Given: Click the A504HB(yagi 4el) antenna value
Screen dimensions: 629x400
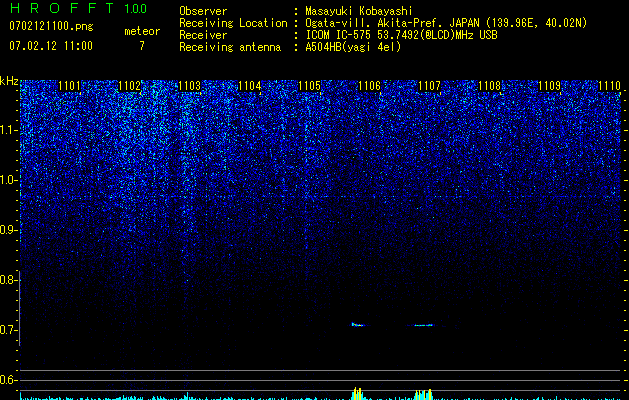Looking at the screenshot, I should [353, 47].
